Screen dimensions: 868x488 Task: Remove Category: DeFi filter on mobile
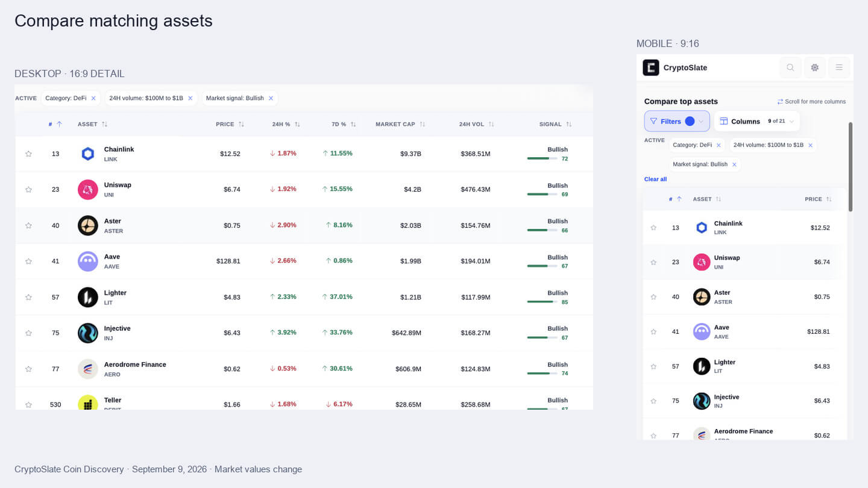(x=719, y=145)
